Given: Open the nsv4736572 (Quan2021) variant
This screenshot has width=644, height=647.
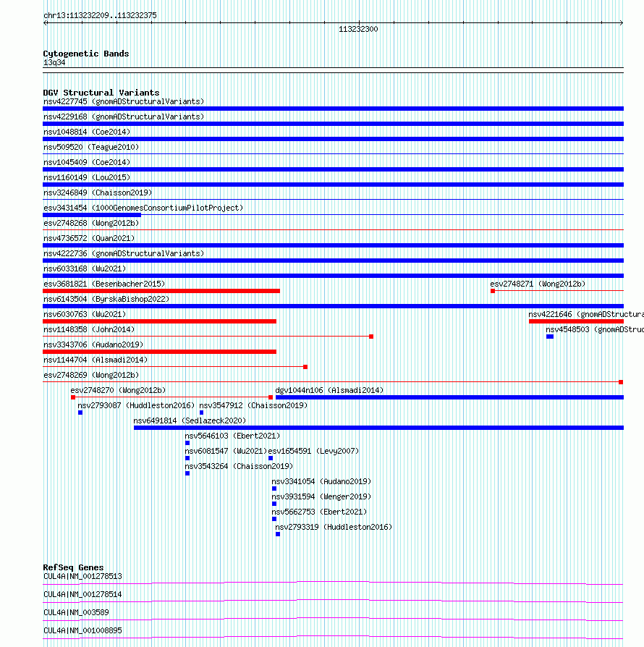Looking at the screenshot, I should (89, 239).
